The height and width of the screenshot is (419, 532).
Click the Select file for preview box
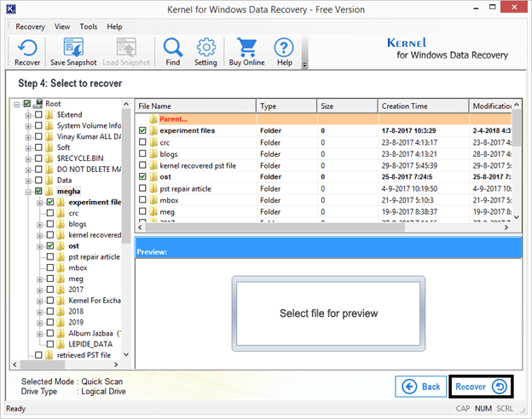pos(328,313)
